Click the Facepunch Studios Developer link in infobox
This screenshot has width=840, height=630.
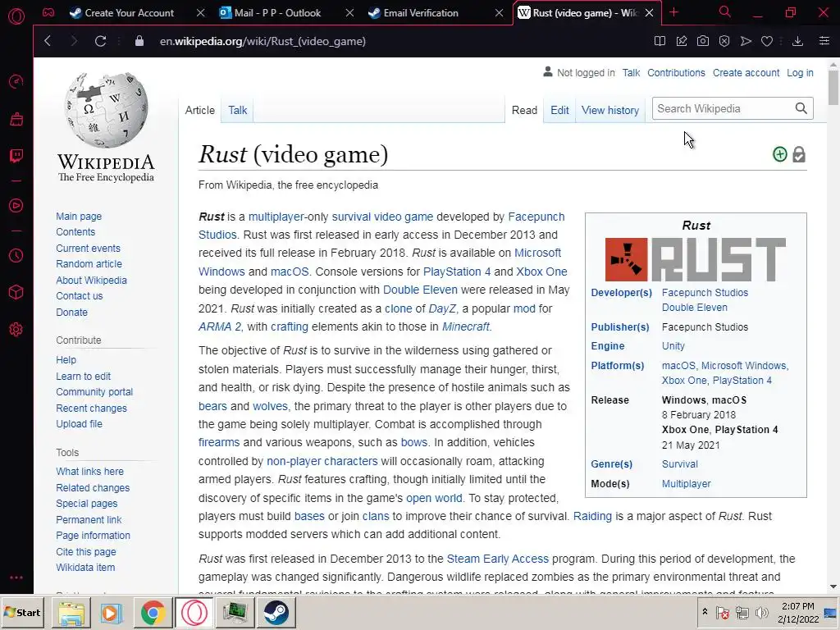click(705, 293)
